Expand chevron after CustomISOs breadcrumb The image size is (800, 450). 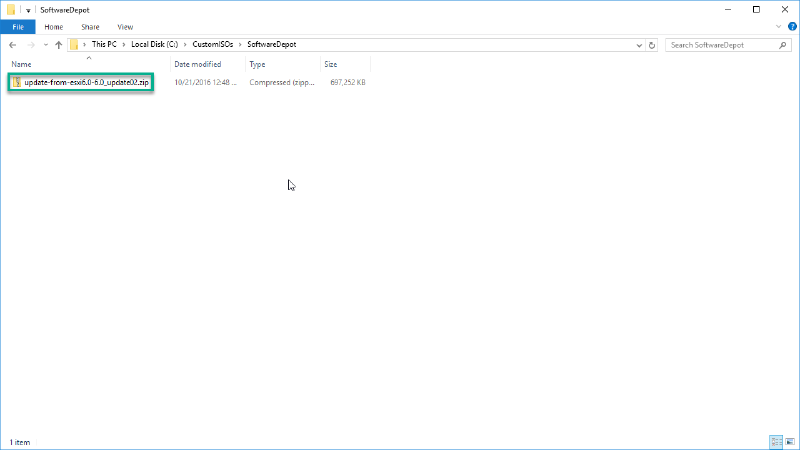(240, 45)
